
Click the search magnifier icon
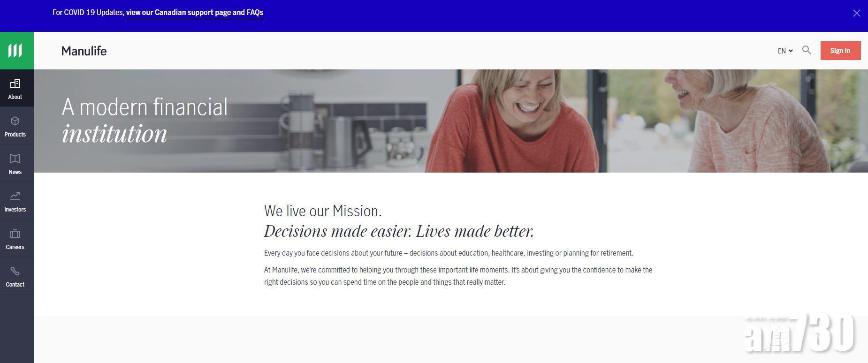pos(807,50)
